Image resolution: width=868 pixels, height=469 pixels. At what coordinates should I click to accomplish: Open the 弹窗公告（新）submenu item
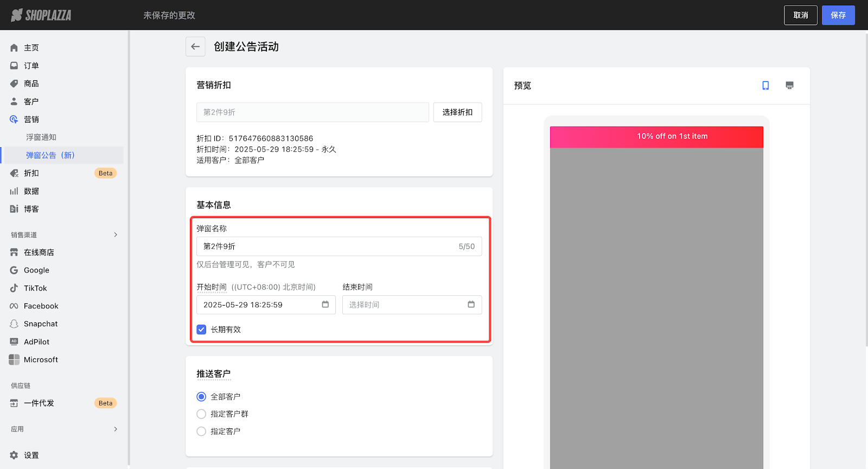click(50, 155)
